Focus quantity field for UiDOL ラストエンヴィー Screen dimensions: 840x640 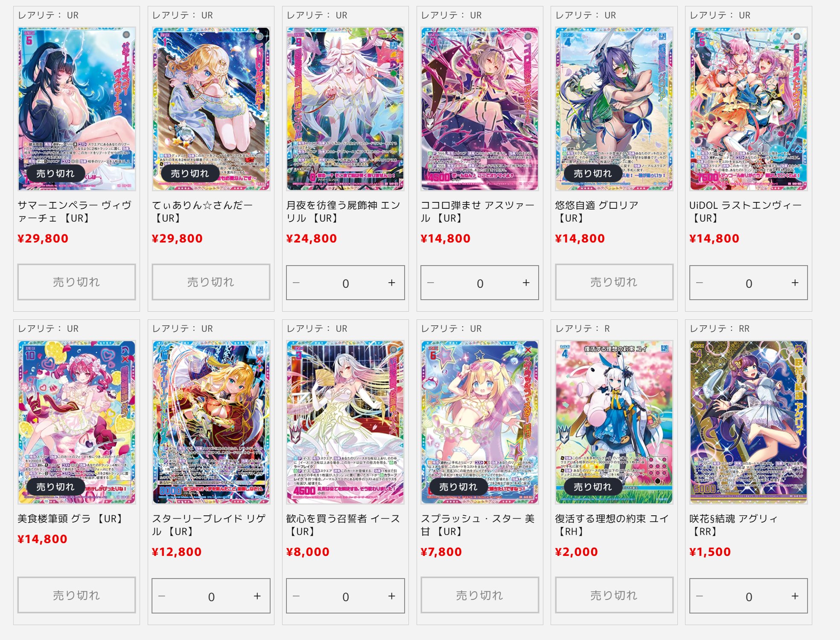click(749, 283)
